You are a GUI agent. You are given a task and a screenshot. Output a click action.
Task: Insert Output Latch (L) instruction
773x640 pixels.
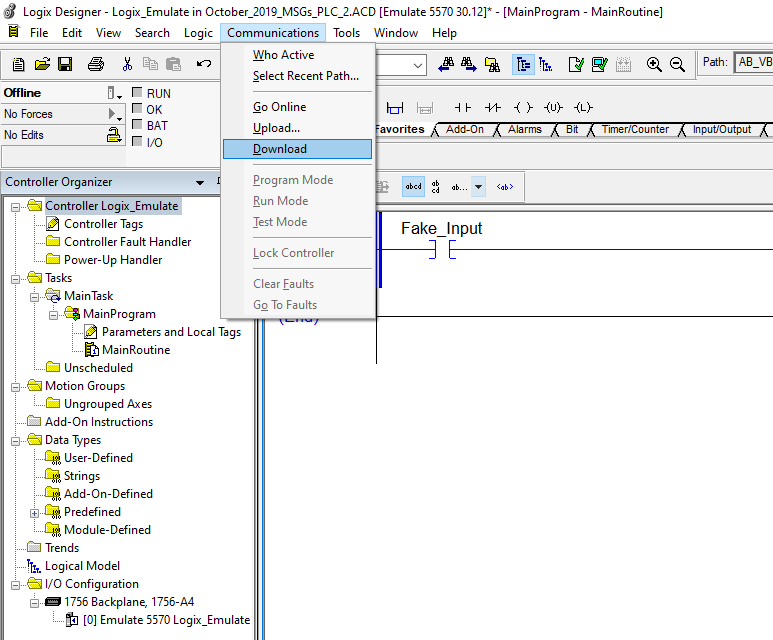coord(583,107)
